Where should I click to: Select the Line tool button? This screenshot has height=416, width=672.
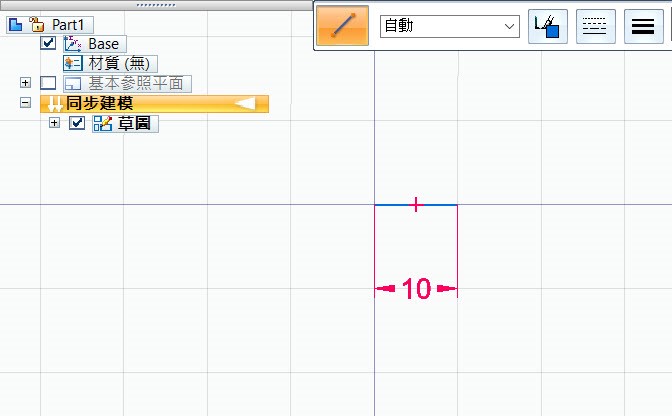[x=342, y=26]
